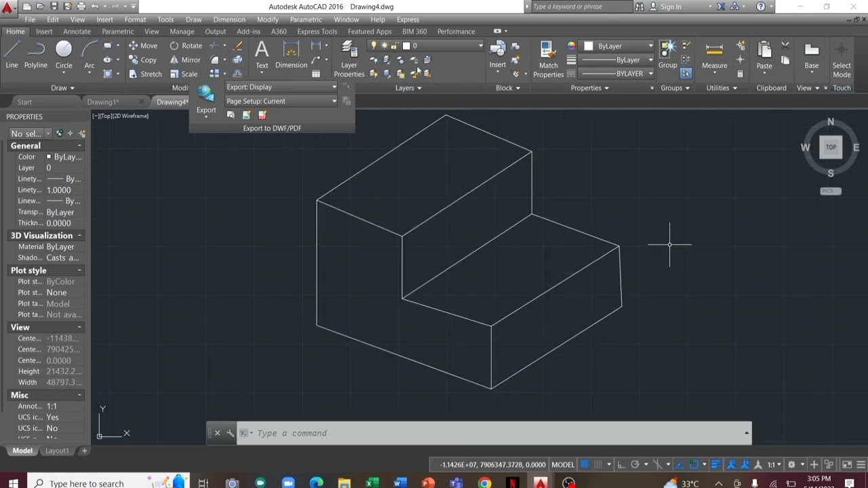Toggle polar tracking in status bar
Screen dimensions: 868x488
pos(635,464)
